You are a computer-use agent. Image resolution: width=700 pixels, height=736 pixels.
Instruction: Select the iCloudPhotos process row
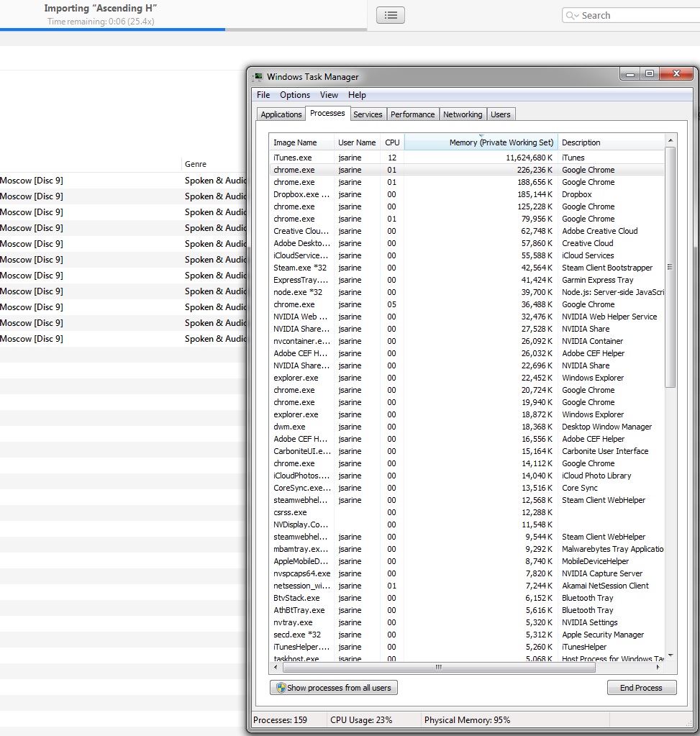[x=467, y=476]
